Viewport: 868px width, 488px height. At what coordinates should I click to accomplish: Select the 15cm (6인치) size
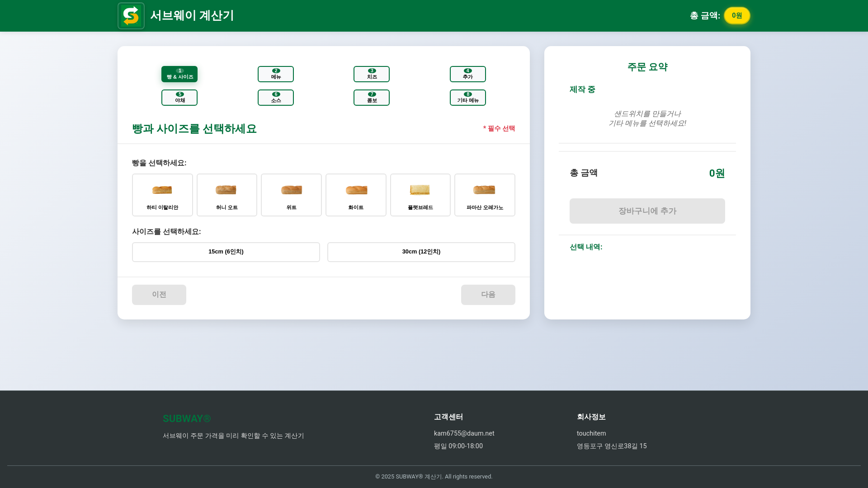click(226, 252)
